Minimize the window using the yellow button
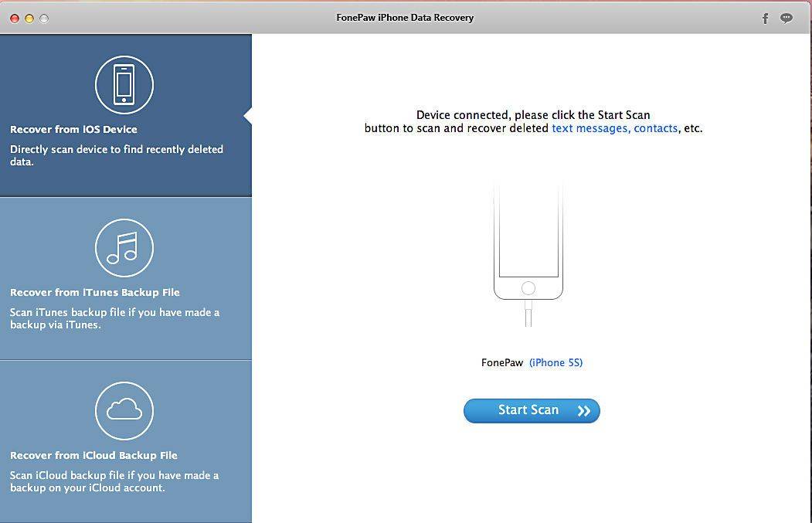 (x=29, y=18)
